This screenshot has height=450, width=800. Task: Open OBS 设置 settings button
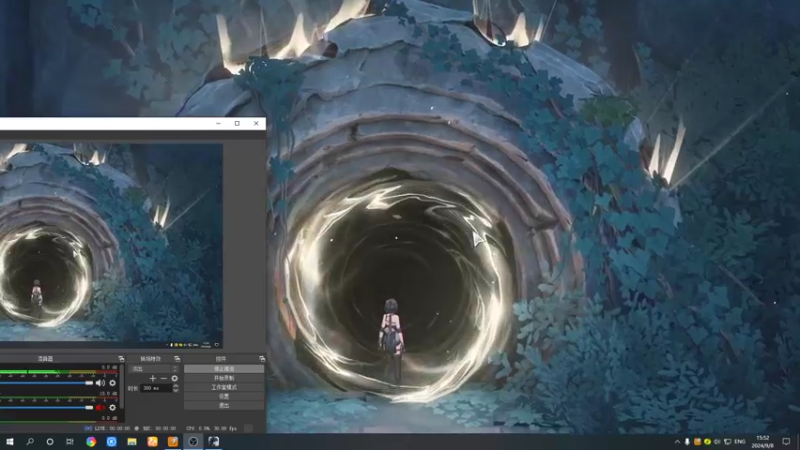[x=224, y=396]
